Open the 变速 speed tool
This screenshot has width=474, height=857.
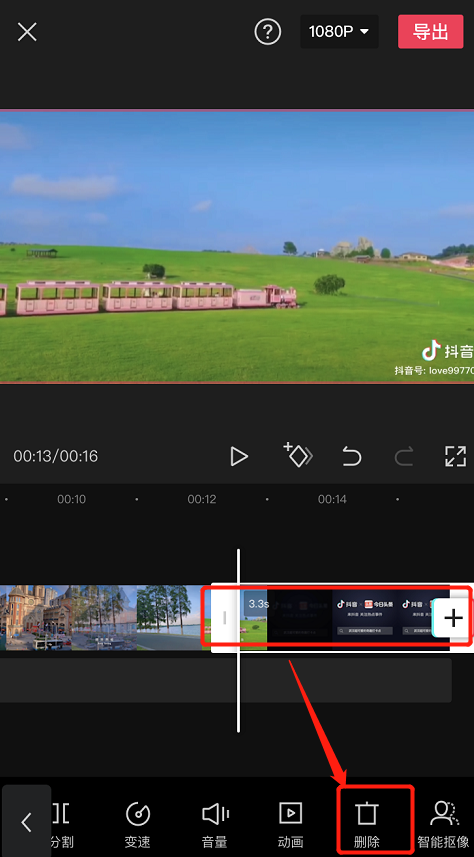(137, 825)
